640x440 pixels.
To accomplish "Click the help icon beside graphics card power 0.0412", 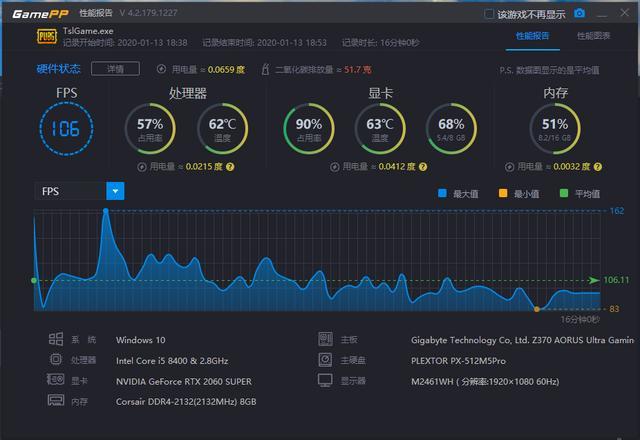I will pos(423,167).
